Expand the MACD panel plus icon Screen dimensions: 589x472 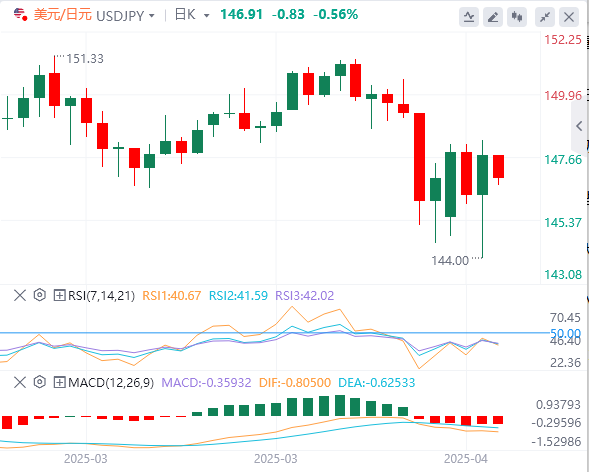(59, 383)
